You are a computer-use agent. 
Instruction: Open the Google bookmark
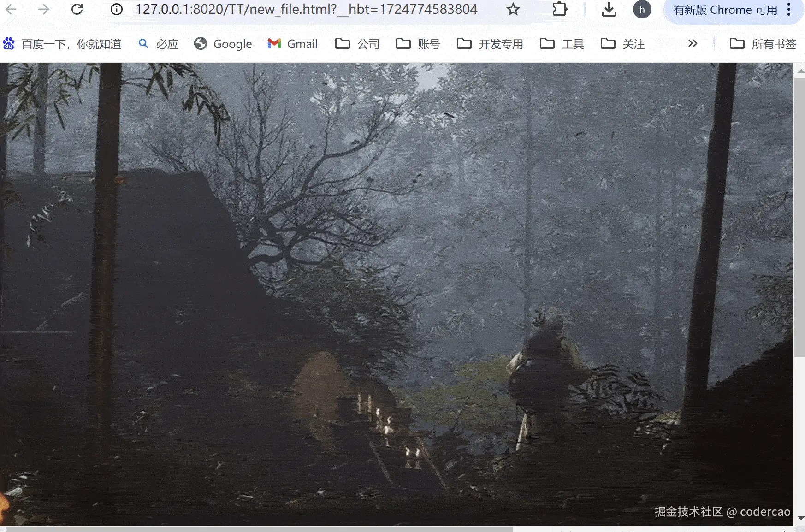(223, 44)
